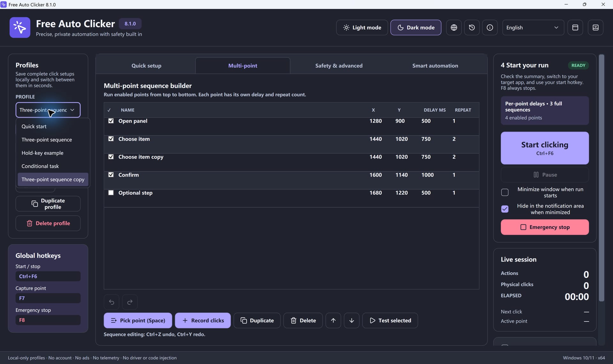This screenshot has width=613, height=364.
Task: Duplicate the selected sequence point
Action: click(x=257, y=320)
